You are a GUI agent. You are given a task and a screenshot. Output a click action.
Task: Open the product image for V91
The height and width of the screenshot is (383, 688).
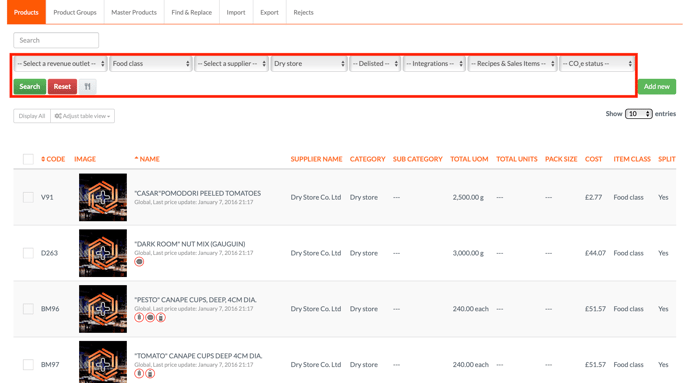coord(103,197)
